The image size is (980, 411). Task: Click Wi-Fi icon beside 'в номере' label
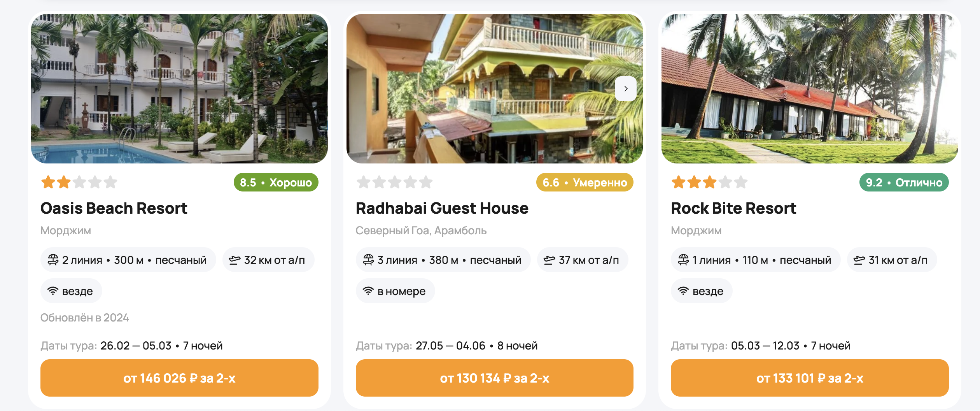coord(368,291)
